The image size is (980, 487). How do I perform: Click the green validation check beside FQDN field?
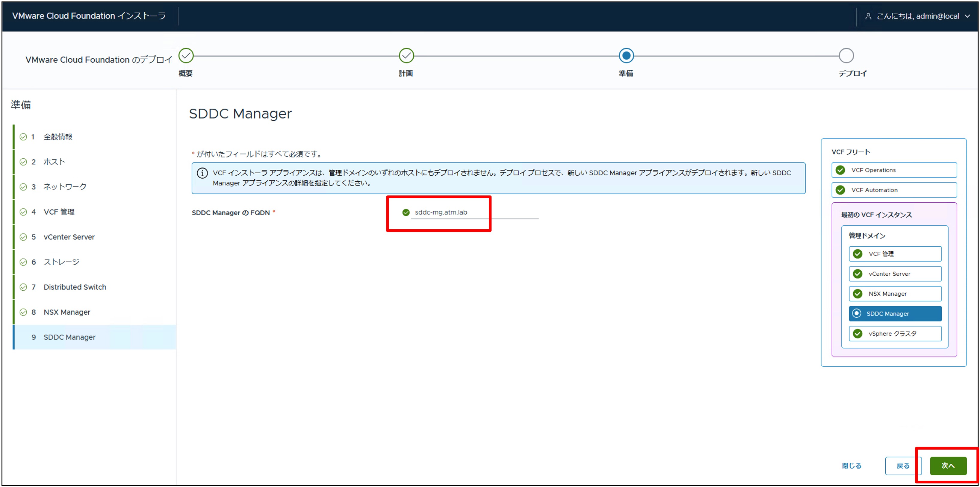[x=406, y=213]
